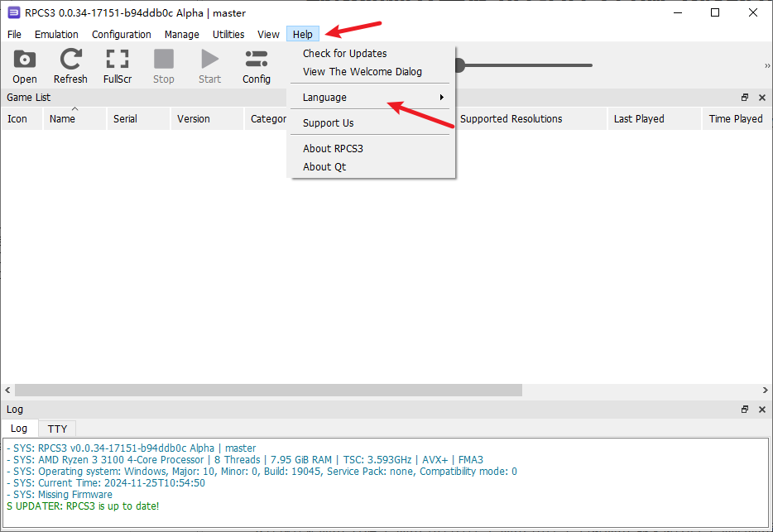The height and width of the screenshot is (532, 773).
Task: Expand the toolbar overflow chevron
Action: tap(766, 66)
